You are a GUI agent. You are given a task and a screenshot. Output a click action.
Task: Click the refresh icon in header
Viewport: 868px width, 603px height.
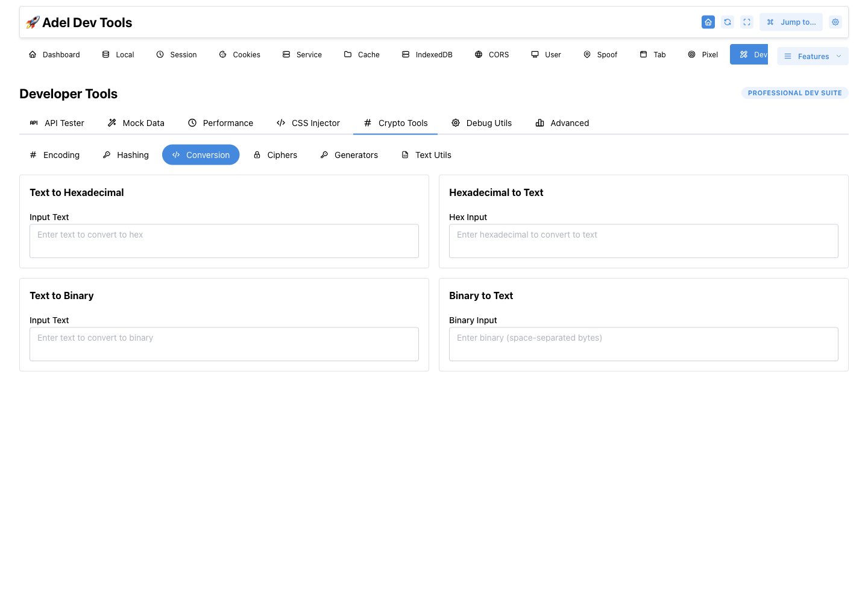click(x=728, y=22)
